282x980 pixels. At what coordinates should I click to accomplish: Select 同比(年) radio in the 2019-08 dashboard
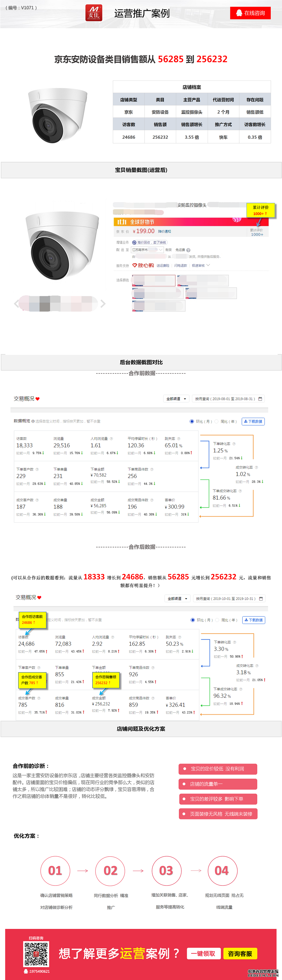coord(217,421)
